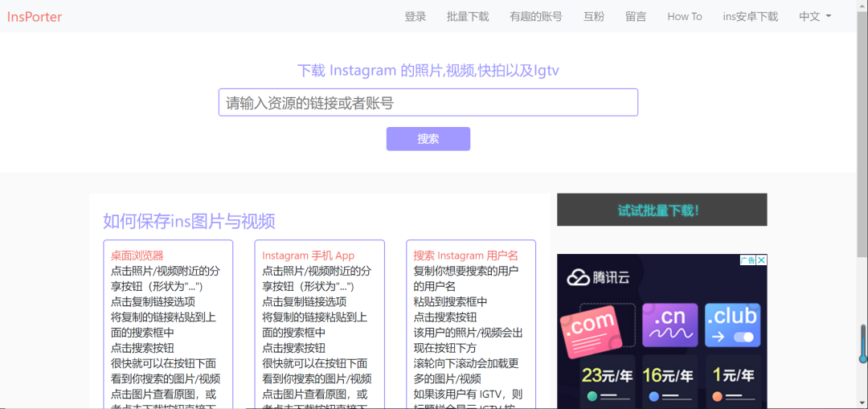This screenshot has width=868, height=409.
Task: Click the Instagram 手机 App card heading
Action: (x=309, y=256)
